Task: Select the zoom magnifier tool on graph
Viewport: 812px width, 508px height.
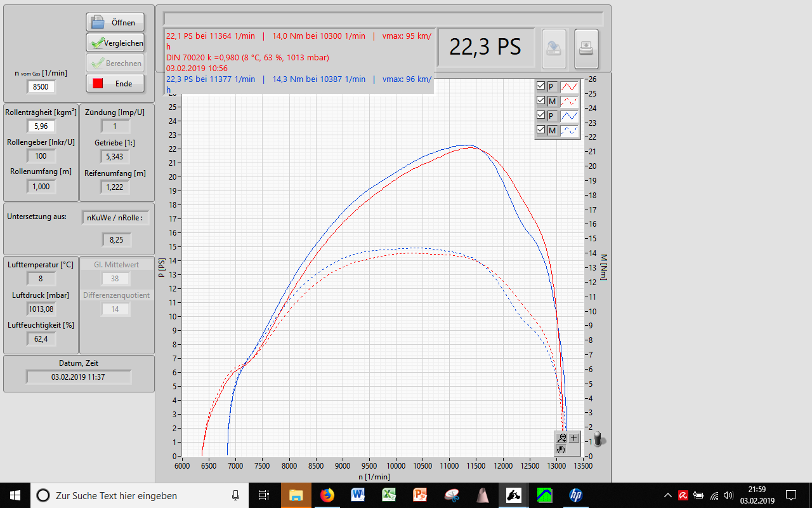Action: point(561,438)
